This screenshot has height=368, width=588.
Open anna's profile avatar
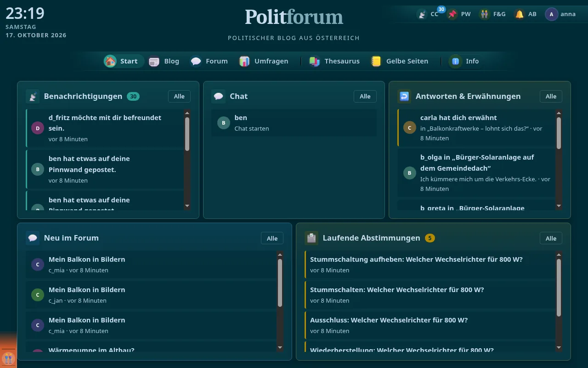pyautogui.click(x=552, y=14)
